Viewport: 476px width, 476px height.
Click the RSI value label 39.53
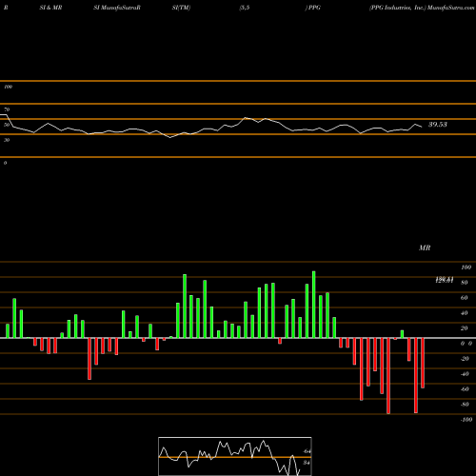pyautogui.click(x=438, y=125)
